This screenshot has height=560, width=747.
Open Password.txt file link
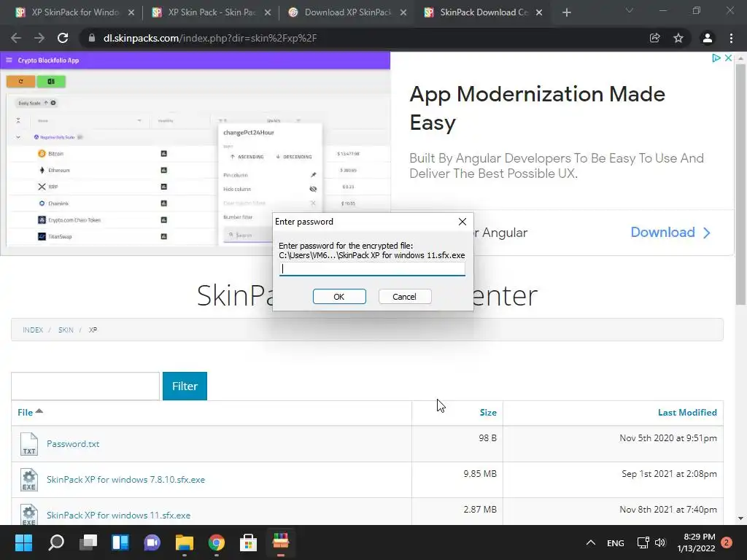[73, 444]
